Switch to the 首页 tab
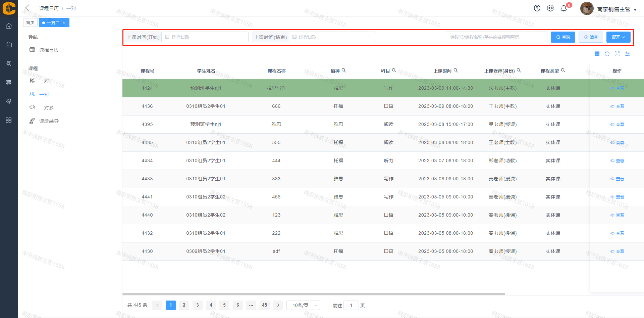 [30, 23]
